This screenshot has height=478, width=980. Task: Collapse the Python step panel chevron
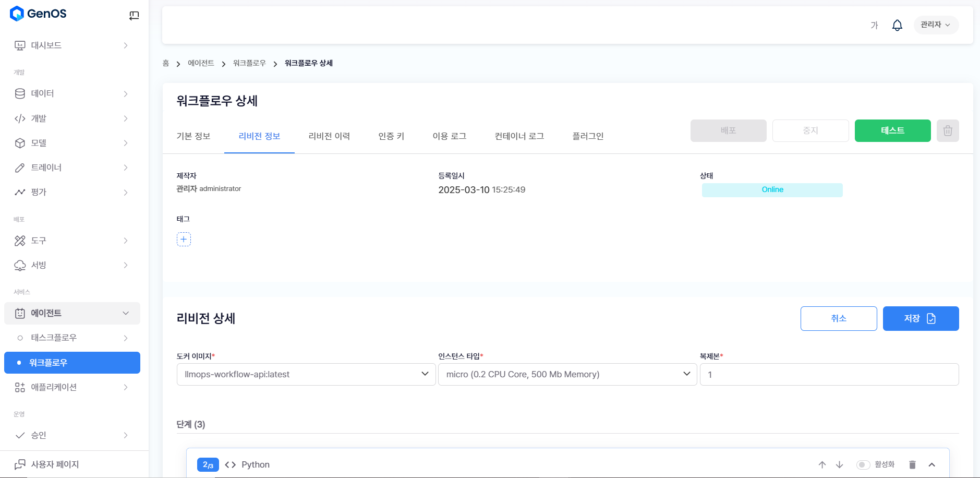(x=932, y=464)
